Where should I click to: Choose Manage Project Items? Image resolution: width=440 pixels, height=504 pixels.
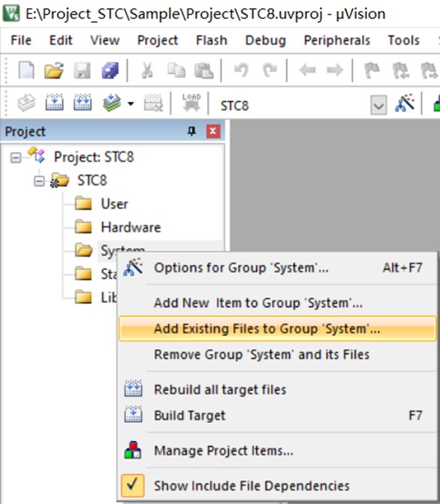click(x=278, y=451)
